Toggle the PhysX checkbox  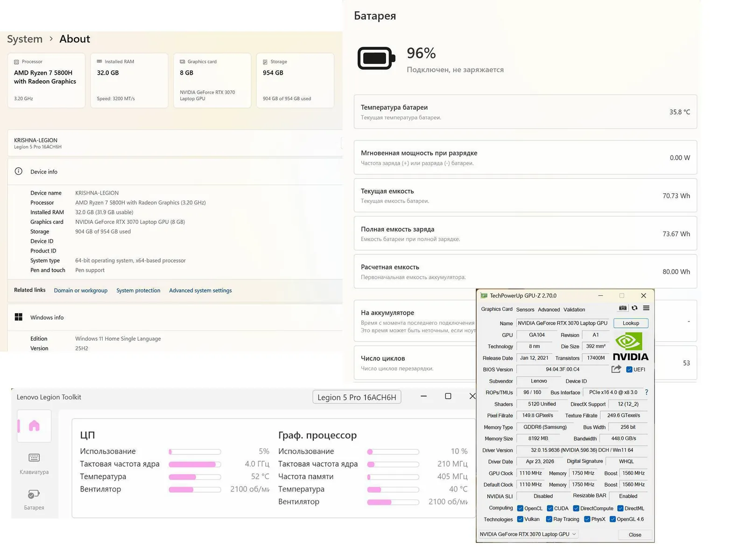point(587,519)
